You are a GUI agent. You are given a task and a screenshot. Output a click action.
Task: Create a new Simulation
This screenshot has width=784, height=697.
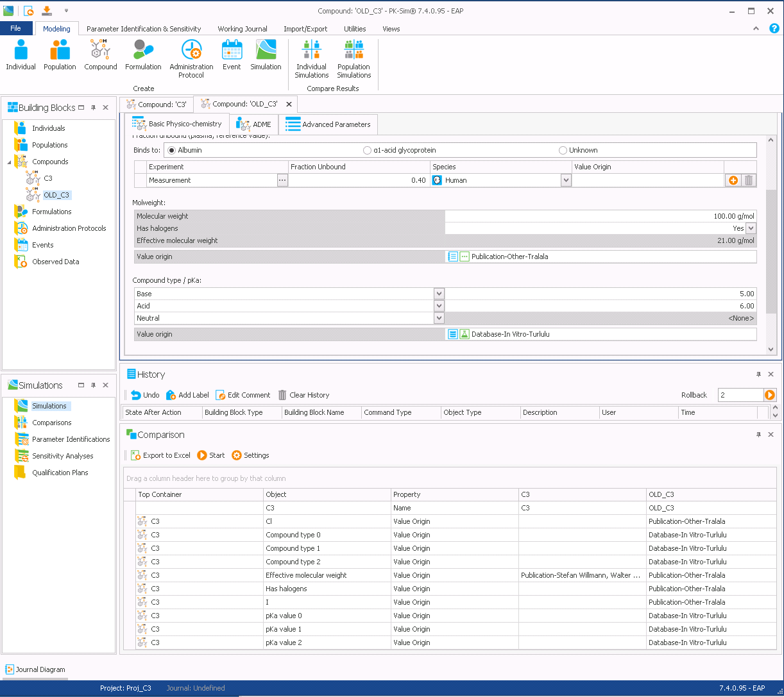[x=266, y=55]
